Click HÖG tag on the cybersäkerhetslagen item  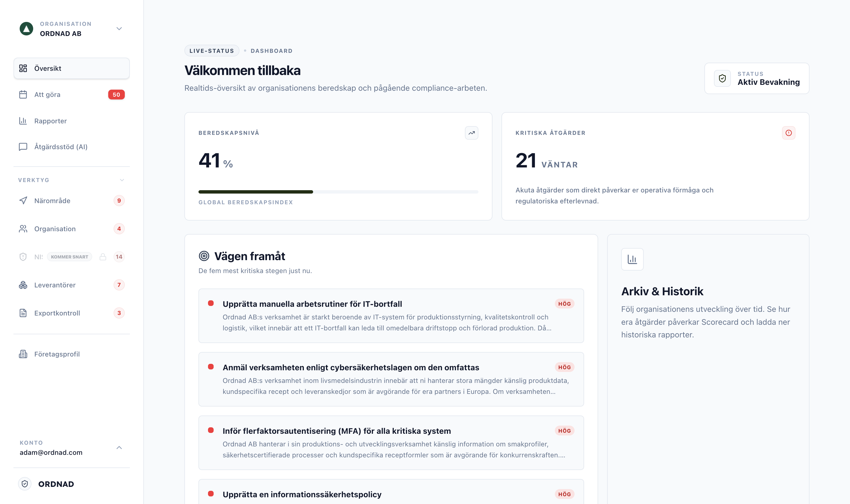tap(564, 367)
